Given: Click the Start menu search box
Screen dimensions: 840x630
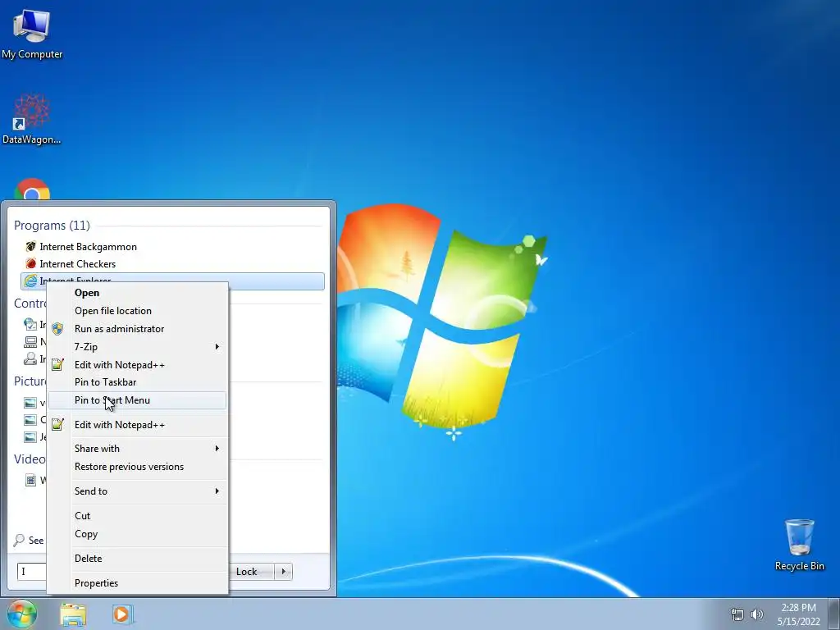Looking at the screenshot, I should tap(32, 572).
